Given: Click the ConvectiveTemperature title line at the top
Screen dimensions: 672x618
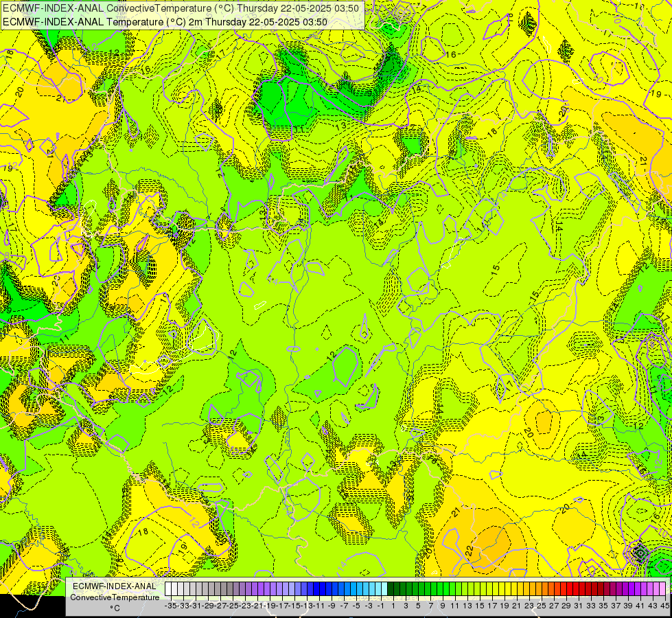Looking at the screenshot, I should (181, 8).
